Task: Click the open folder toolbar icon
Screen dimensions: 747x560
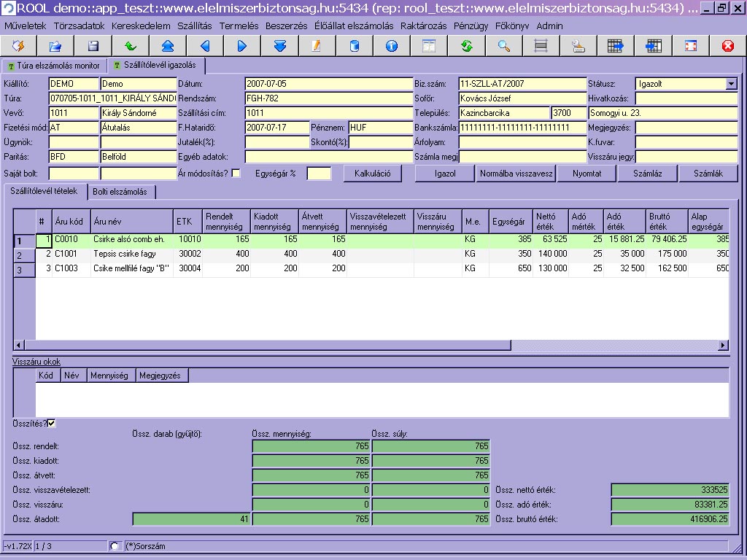Action: (x=55, y=46)
